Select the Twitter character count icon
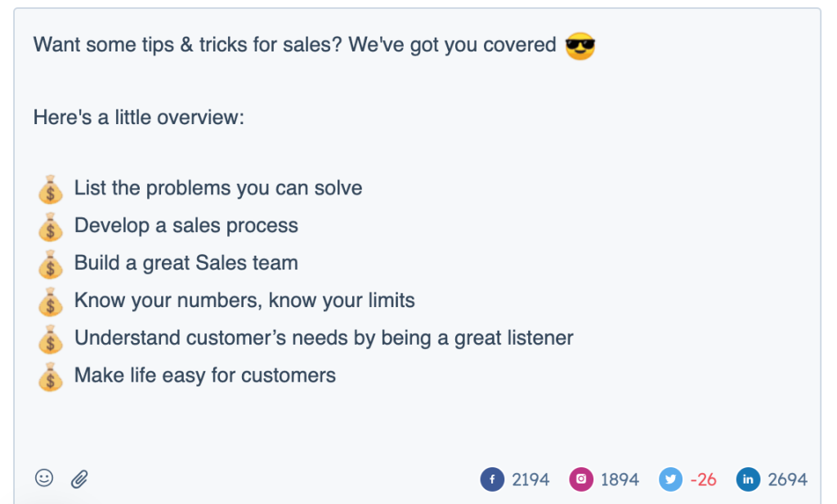837x504 pixels. tap(671, 479)
